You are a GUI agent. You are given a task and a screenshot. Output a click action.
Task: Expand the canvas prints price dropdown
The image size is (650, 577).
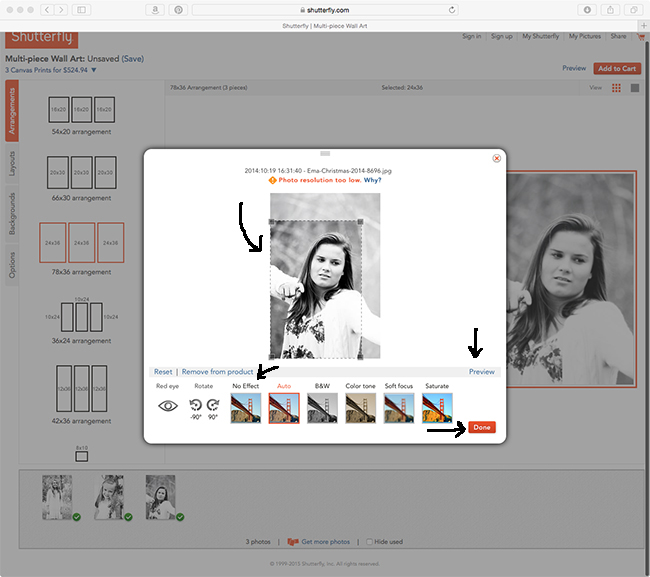tap(94, 70)
